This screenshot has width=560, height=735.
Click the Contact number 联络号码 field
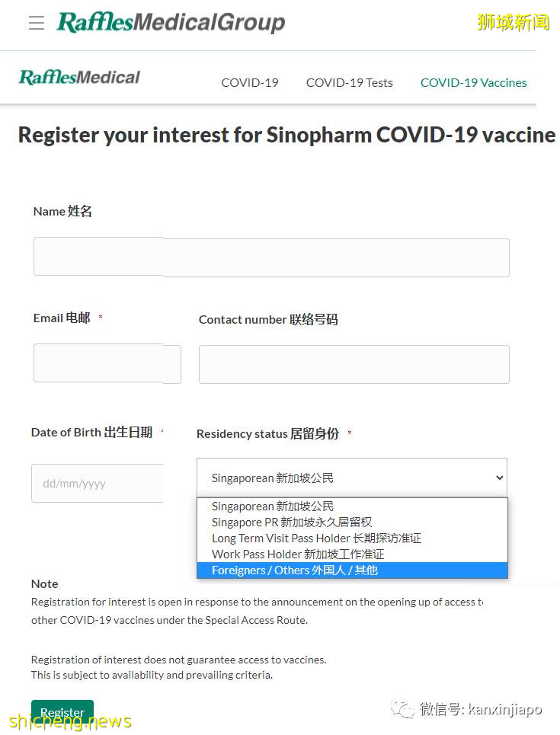point(354,364)
